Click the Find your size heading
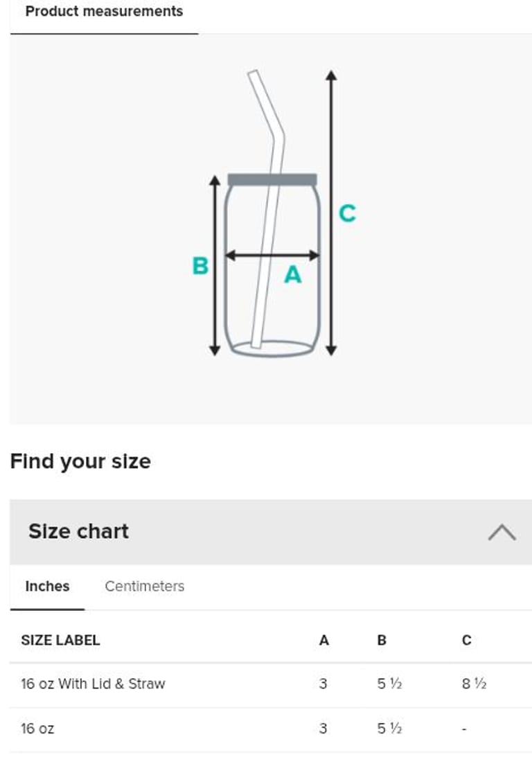The image size is (532, 784). 80,462
